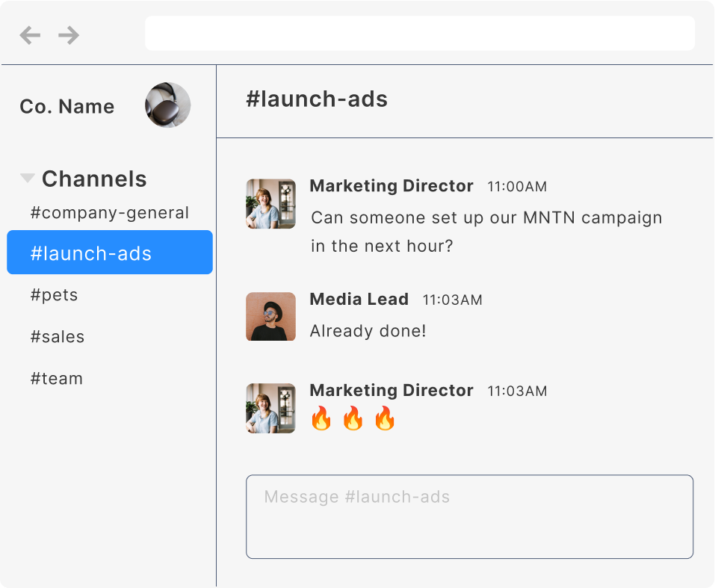715x588 pixels.
Task: Open the #pets channel
Action: tap(54, 295)
